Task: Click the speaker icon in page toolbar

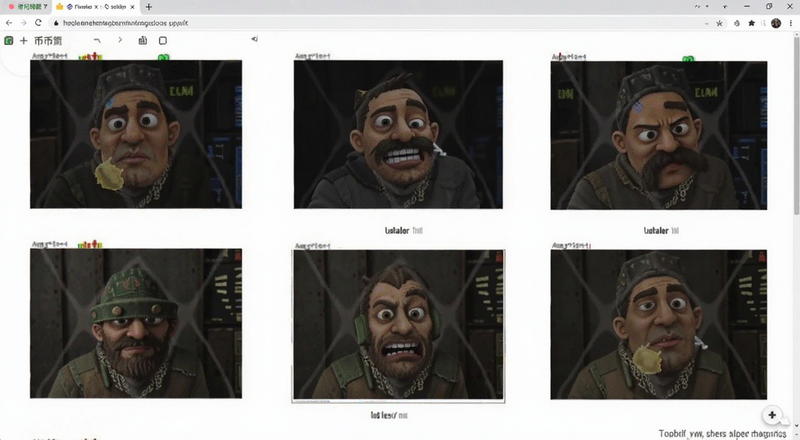Action: point(254,39)
